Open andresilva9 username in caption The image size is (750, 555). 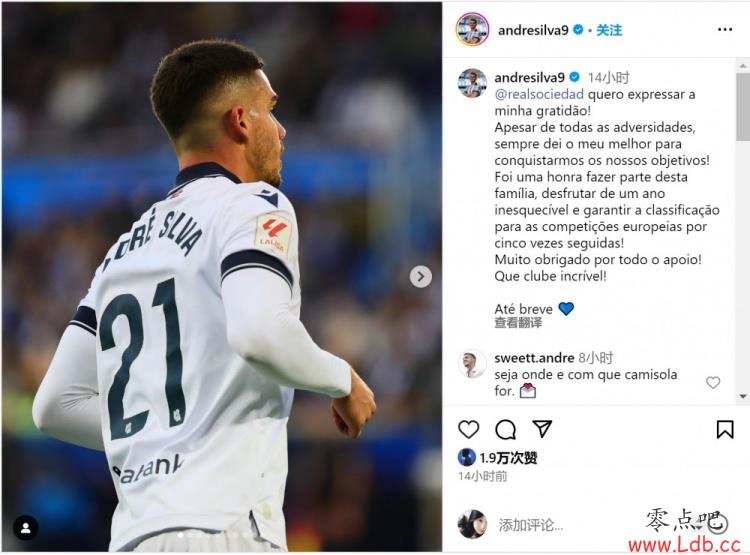pyautogui.click(x=529, y=77)
